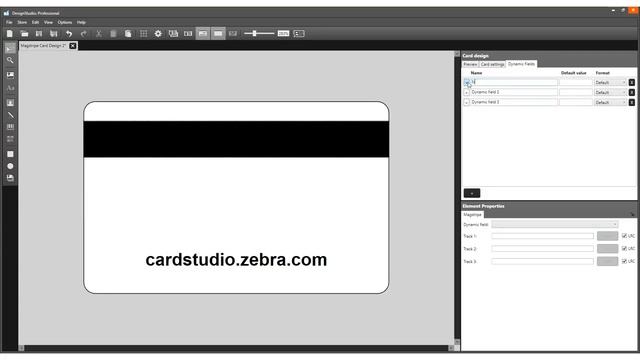
Task: Save the design using first floppy icon
Action: pos(39,33)
